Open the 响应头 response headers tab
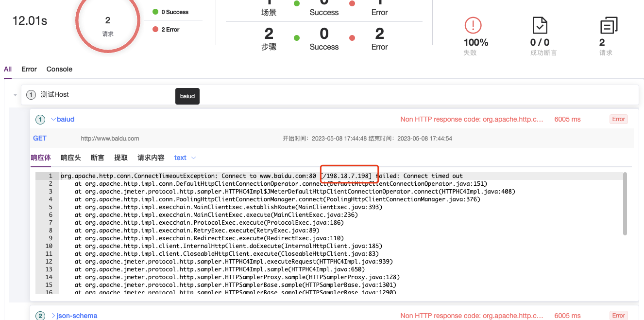Screen dimensions: 644x320 pyautogui.click(x=70, y=157)
